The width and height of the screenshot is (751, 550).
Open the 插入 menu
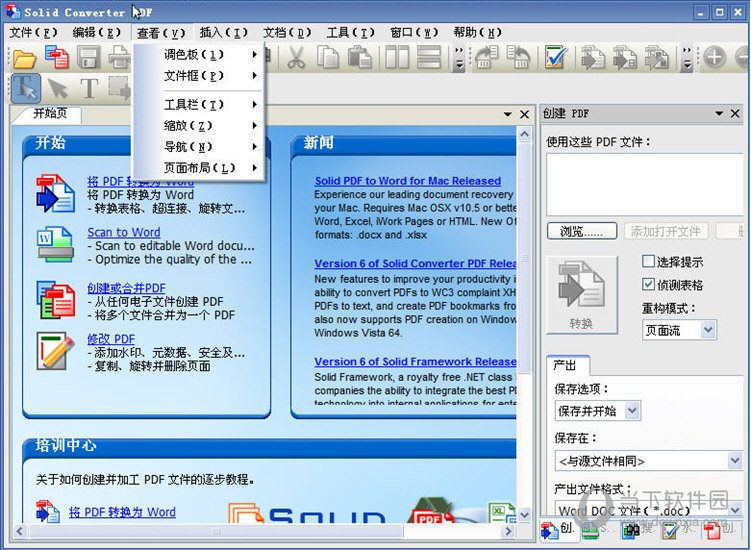tap(224, 33)
